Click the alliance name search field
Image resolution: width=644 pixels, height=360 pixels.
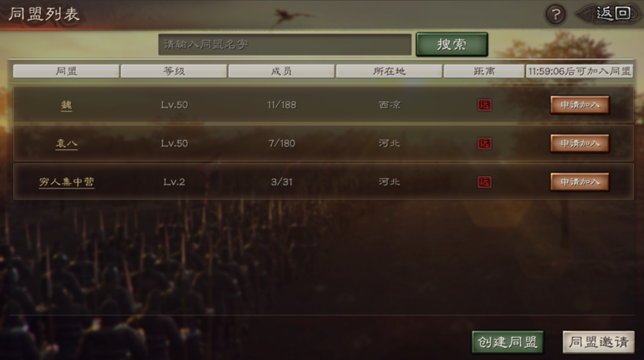coord(285,44)
